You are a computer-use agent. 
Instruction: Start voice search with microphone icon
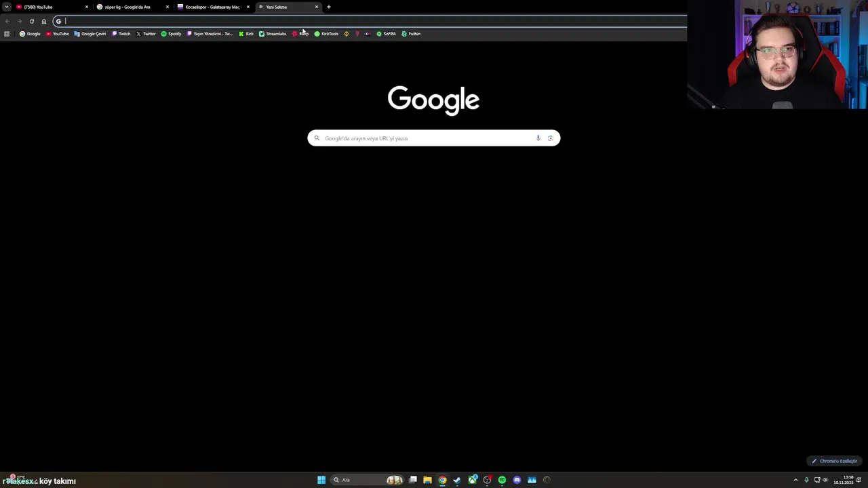[538, 138]
